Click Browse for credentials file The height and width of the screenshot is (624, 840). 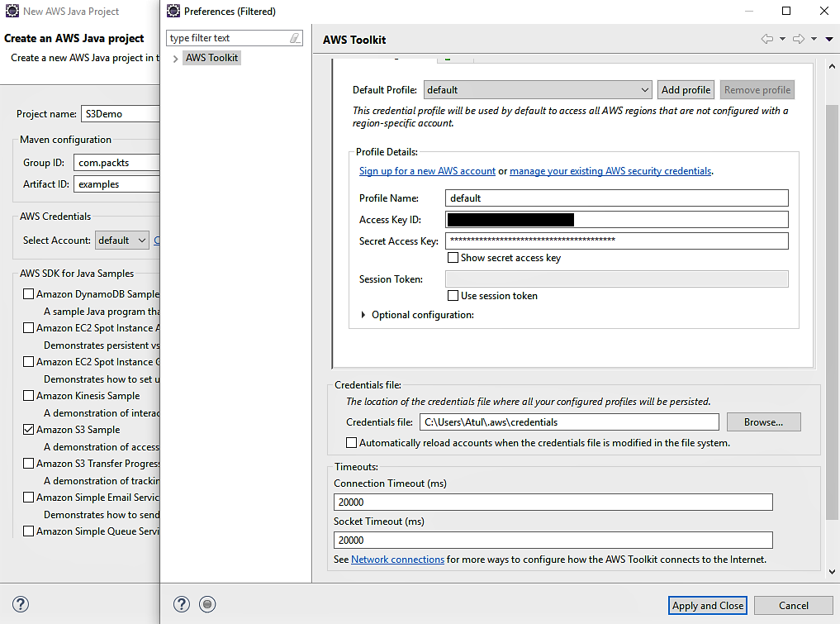click(763, 422)
